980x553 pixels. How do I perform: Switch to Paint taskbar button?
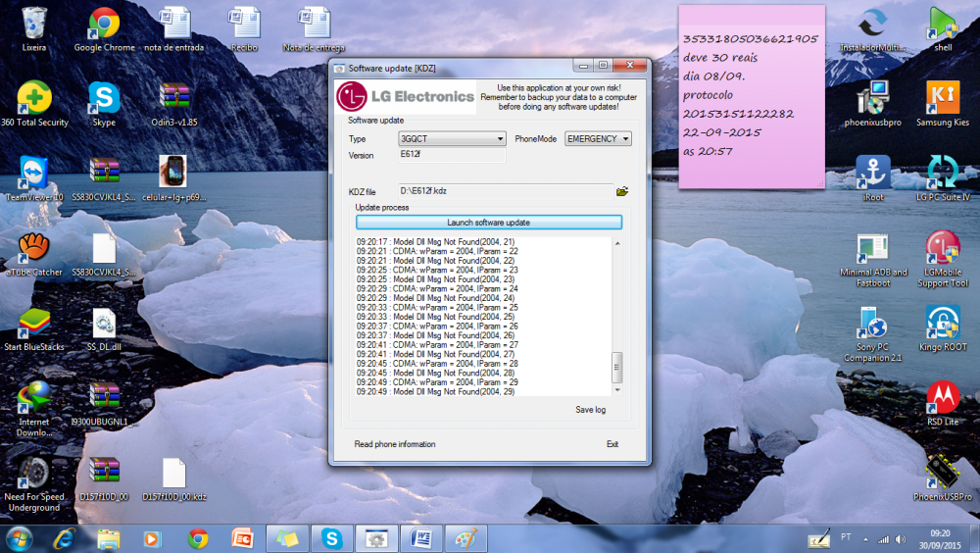466,538
